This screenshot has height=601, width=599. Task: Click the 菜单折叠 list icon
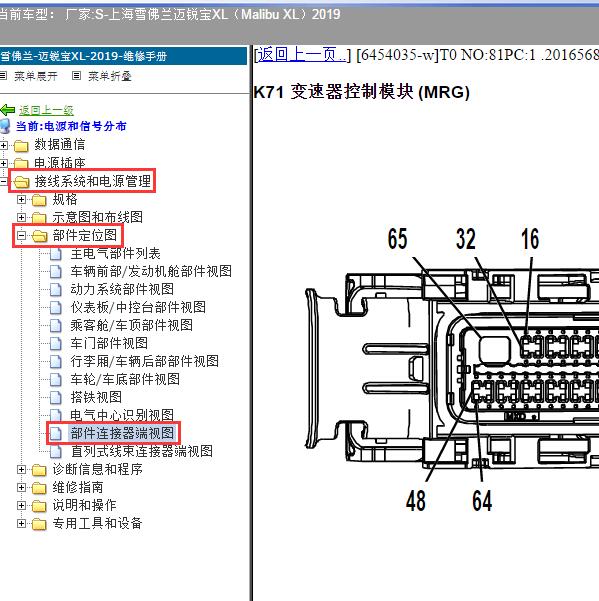coord(76,76)
